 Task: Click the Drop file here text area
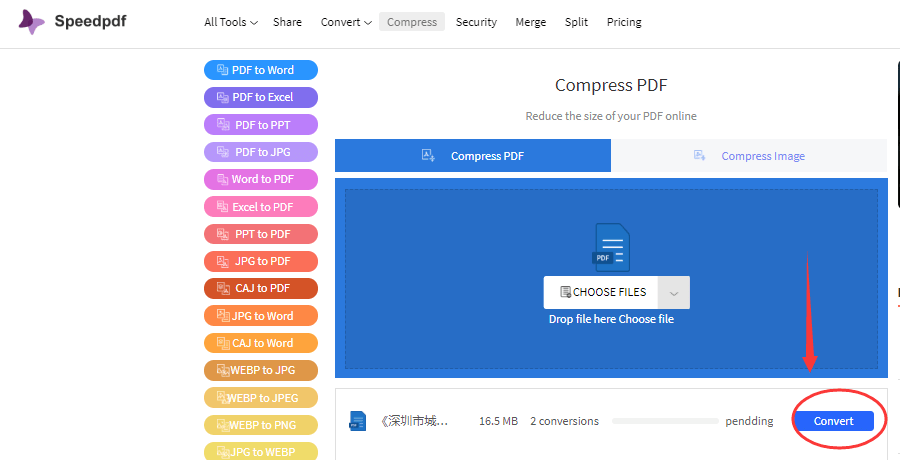[611, 319]
